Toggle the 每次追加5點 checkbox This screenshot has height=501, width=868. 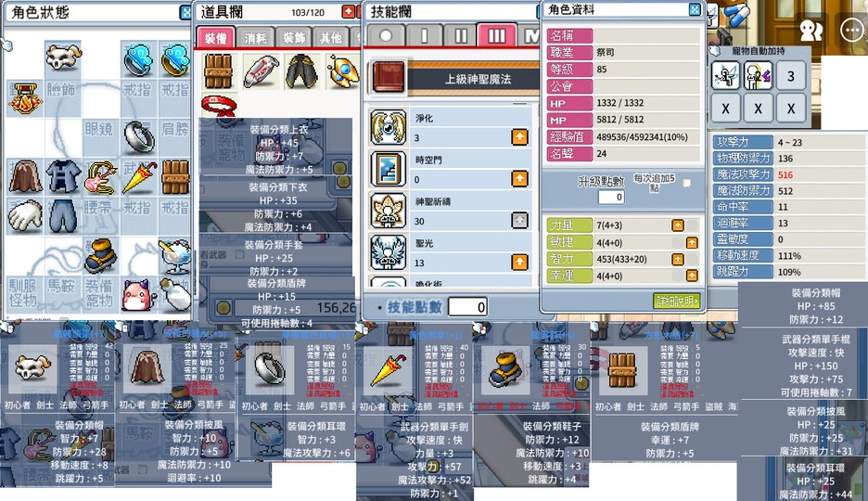[x=686, y=183]
